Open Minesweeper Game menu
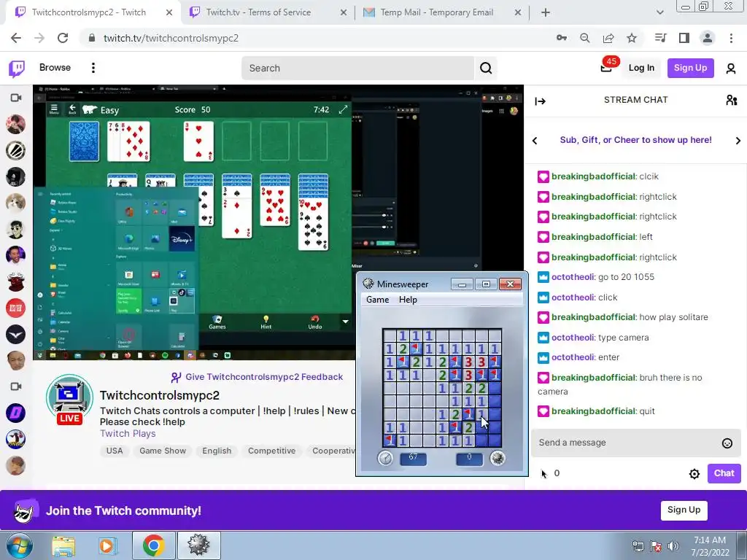The height and width of the screenshot is (560, 747). point(378,300)
